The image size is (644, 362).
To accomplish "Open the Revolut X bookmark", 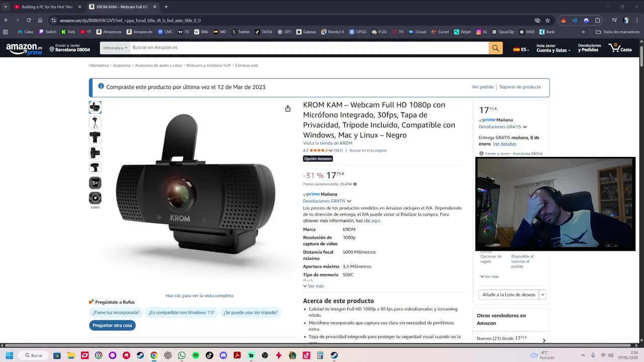I will [333, 32].
